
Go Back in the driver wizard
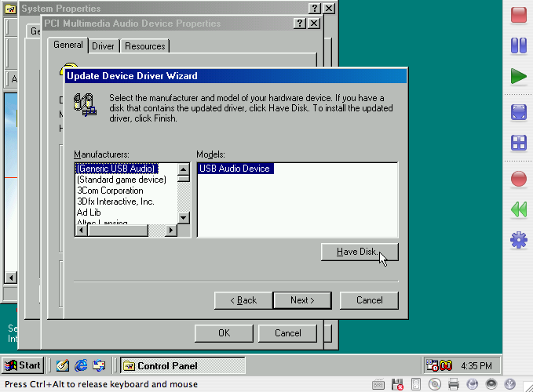pyautogui.click(x=243, y=300)
